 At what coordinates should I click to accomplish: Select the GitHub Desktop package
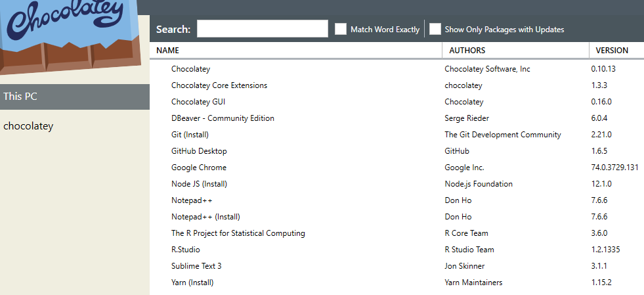coord(397,151)
